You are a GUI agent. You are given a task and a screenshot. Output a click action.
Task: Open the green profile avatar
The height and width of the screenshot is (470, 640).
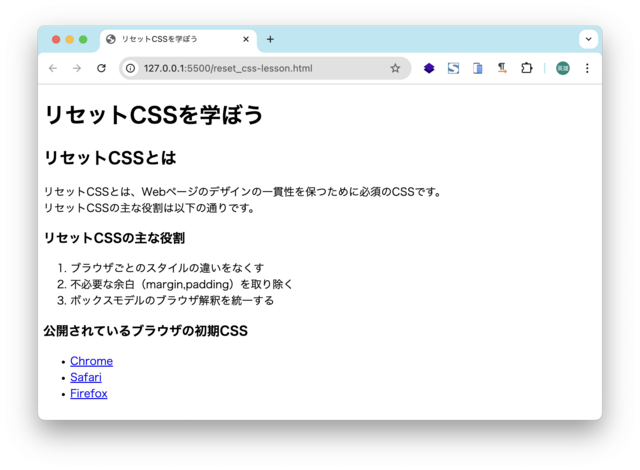point(563,68)
